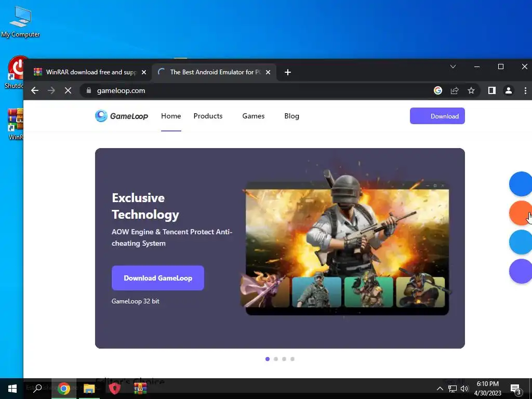Click the light blue floating circle button
The image size is (532, 399).
(x=521, y=242)
